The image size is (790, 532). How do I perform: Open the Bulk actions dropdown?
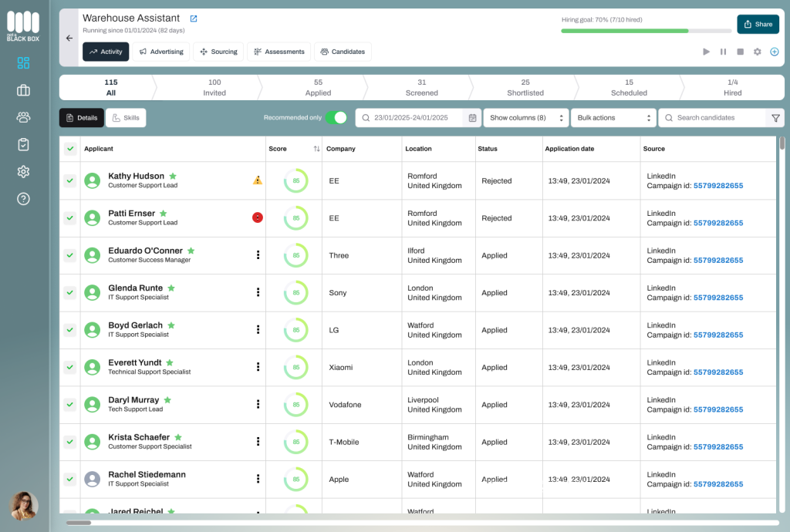coord(613,118)
